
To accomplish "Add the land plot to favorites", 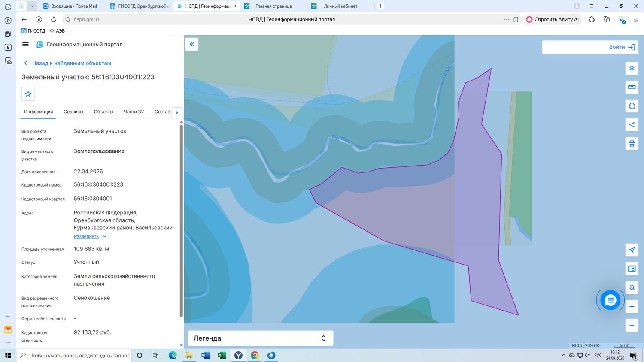I will [x=28, y=94].
